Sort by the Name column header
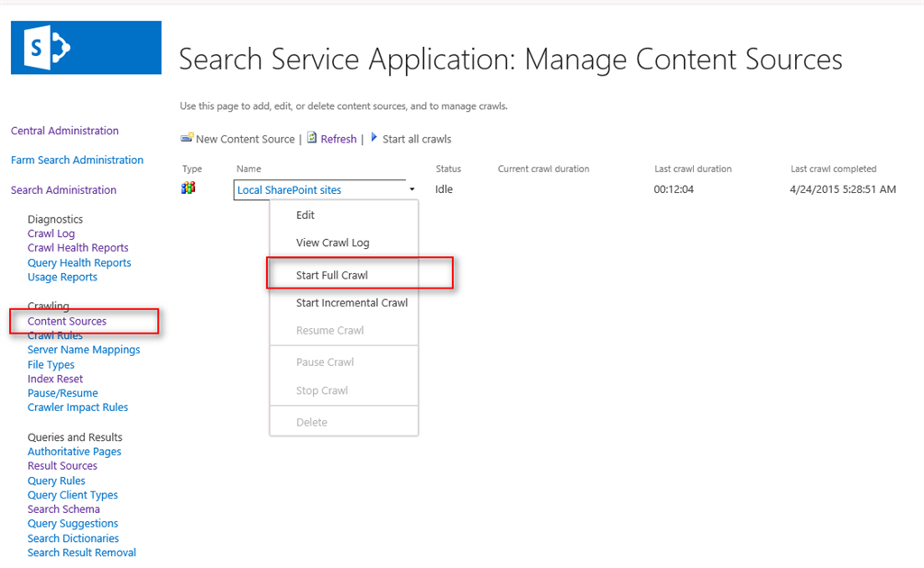The width and height of the screenshot is (924, 568). (248, 169)
